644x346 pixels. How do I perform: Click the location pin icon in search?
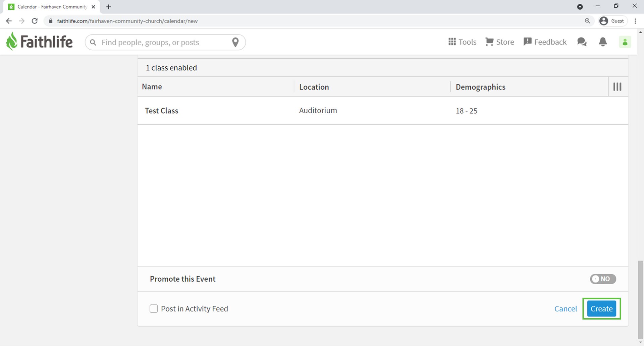click(x=235, y=42)
